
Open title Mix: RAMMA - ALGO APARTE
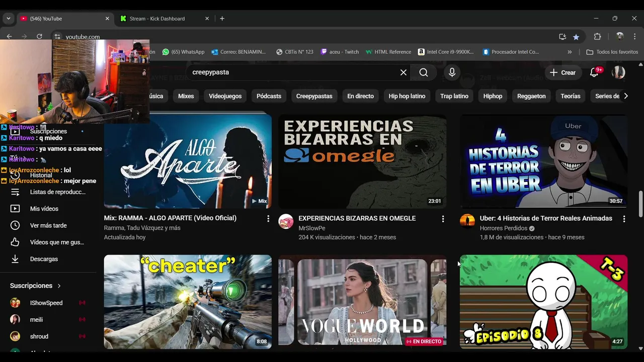170,218
